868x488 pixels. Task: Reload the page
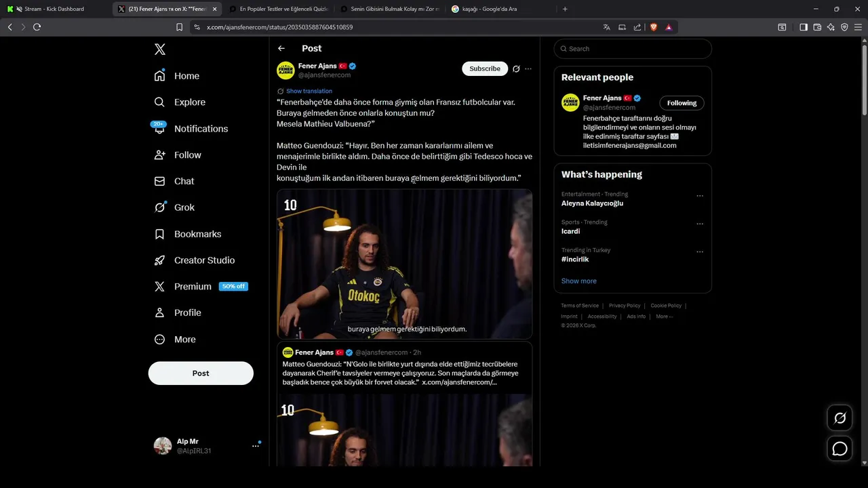[37, 27]
